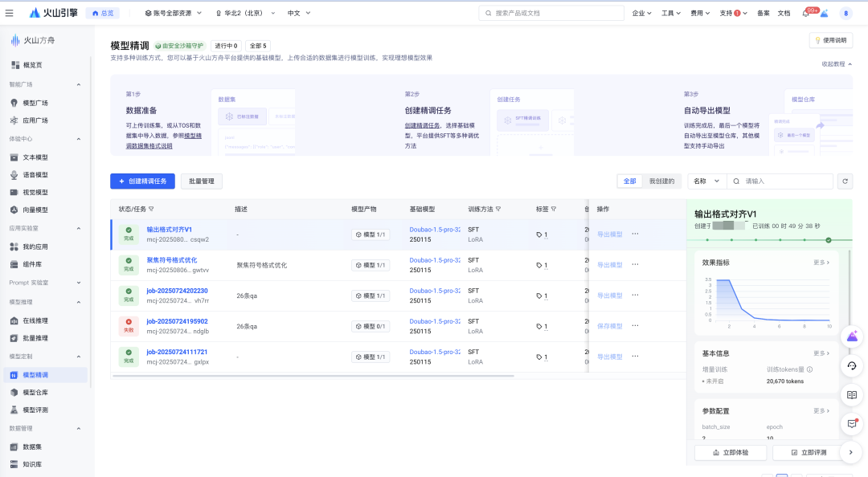Image resolution: width=868 pixels, height=477 pixels.
Task: Collapse the 智能广场 sidebar section
Action: coord(79,84)
